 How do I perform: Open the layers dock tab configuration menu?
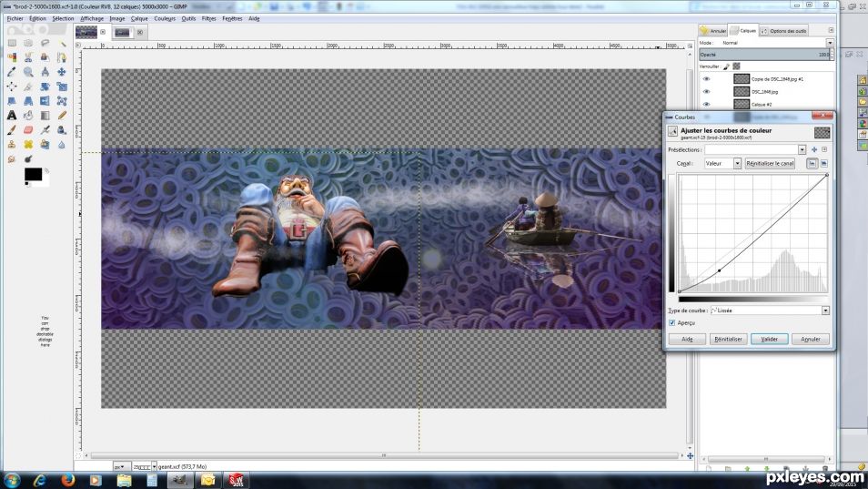tap(831, 30)
